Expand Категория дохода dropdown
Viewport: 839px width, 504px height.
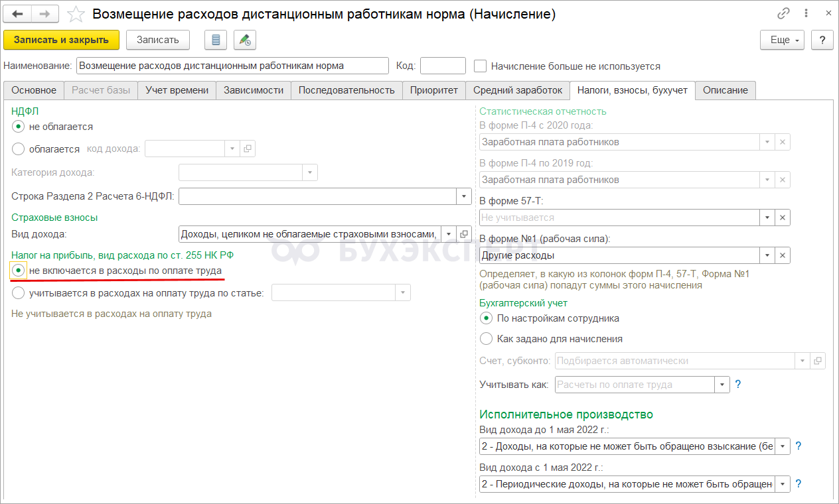click(310, 172)
